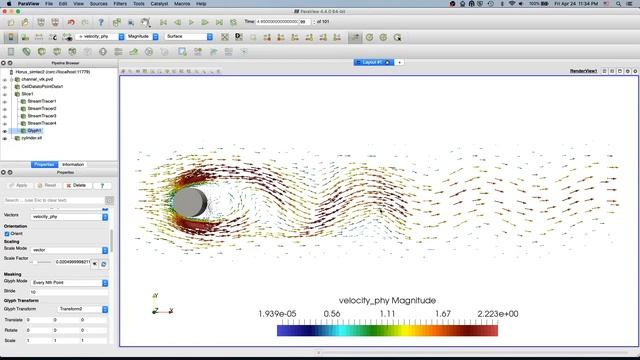Toggle visibility eye for Slice1
This screenshot has height=360, width=640.
(x=4, y=94)
